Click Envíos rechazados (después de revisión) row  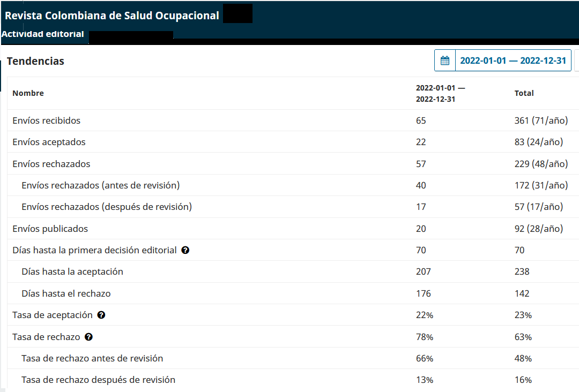[107, 207]
